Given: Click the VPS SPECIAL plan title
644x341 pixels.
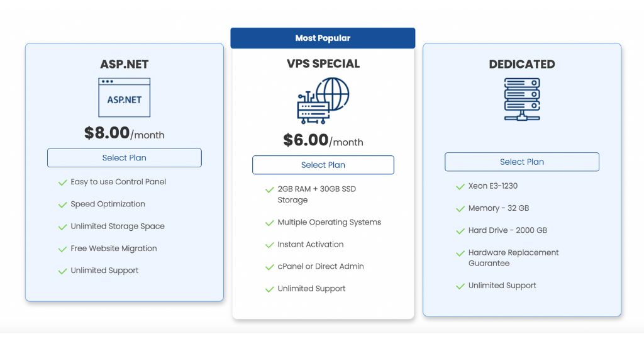Looking at the screenshot, I should [323, 64].
